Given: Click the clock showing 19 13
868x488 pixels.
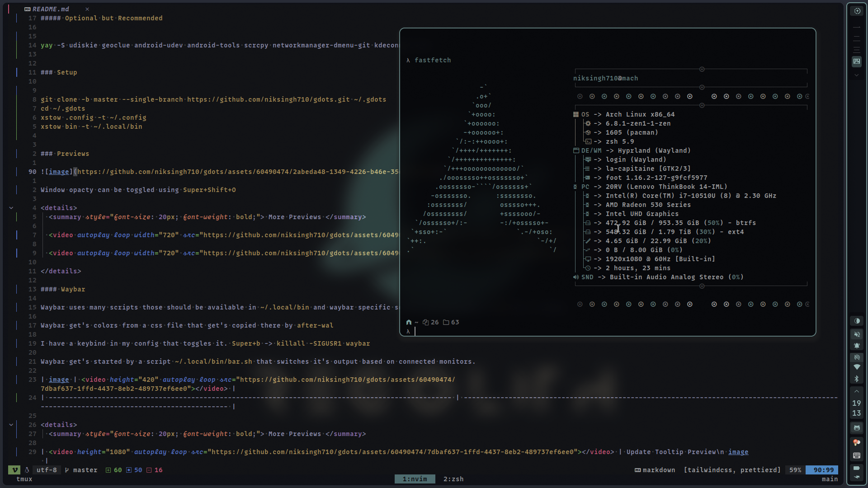Looking at the screenshot, I should pos(857,408).
